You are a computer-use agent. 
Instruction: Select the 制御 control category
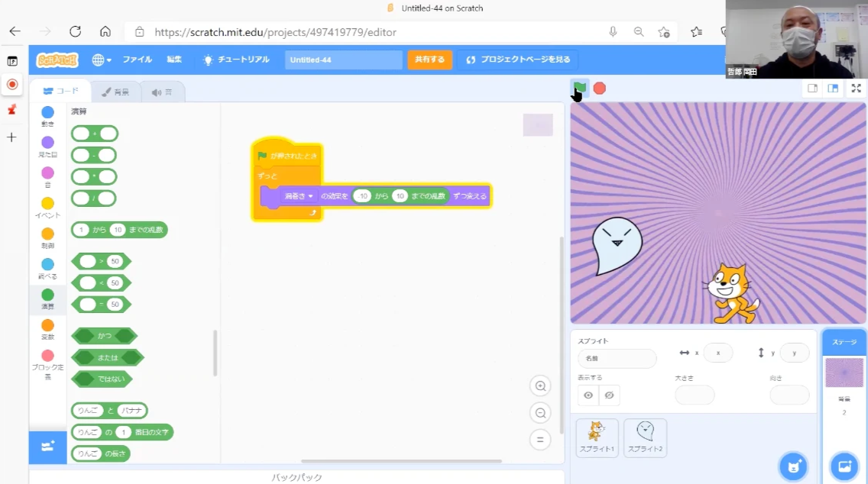pos(47,238)
